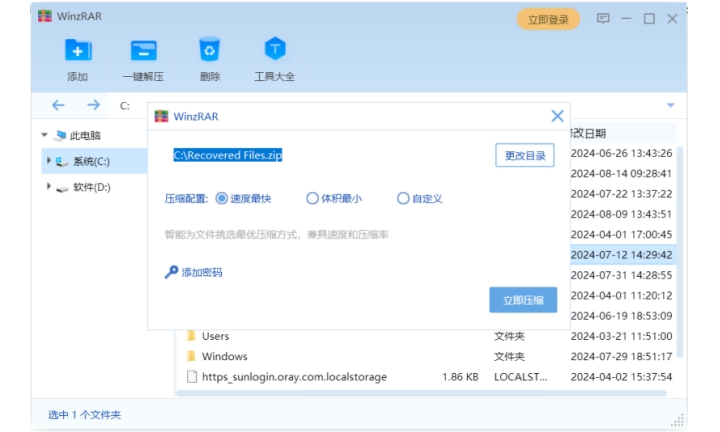The image size is (720, 432).
Task: Click the 软件(D:) drive icon
Action: [62, 188]
